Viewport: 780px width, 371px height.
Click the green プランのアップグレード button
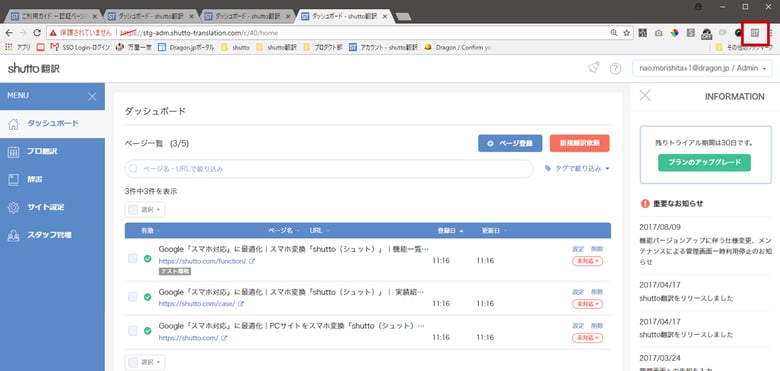pos(704,162)
